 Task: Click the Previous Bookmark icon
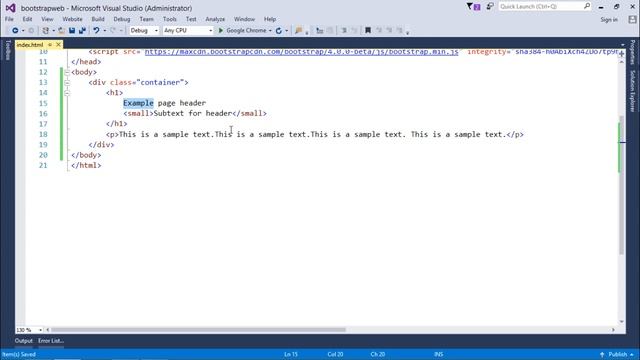click(379, 31)
